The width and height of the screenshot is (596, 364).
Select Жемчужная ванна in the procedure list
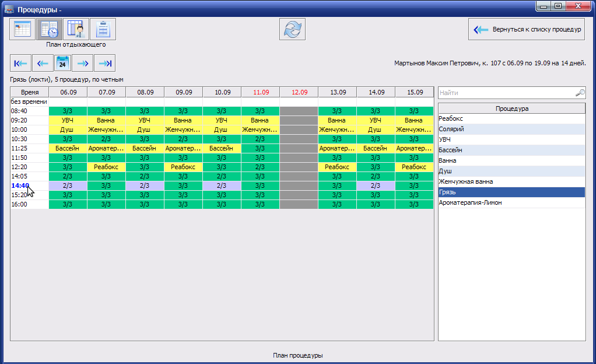pyautogui.click(x=511, y=181)
